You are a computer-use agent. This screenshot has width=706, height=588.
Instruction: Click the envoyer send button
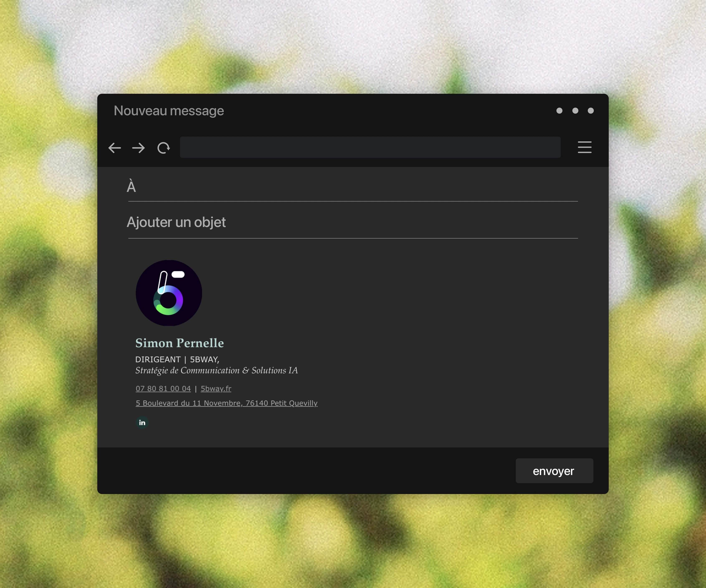point(554,471)
